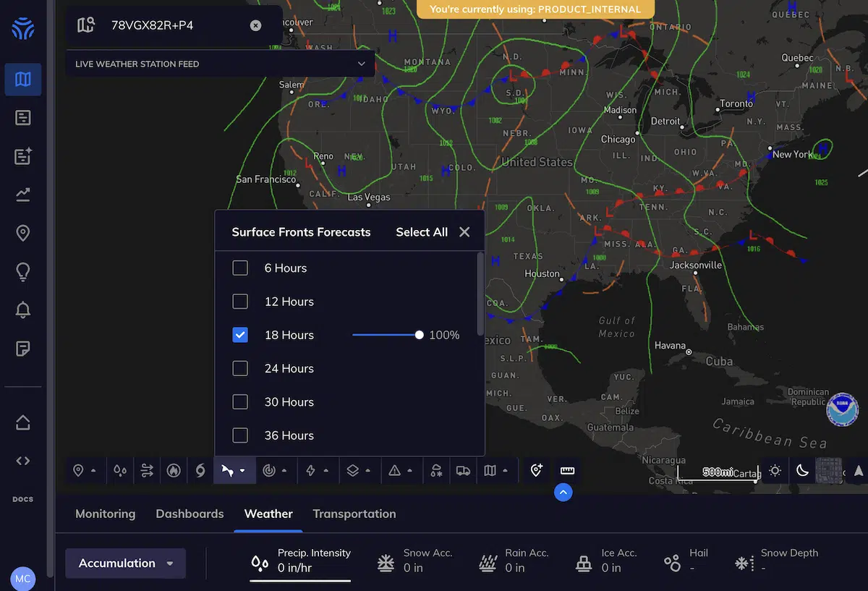Click the 78VGX82R+P4 location search field
The height and width of the screenshot is (591, 868).
(x=174, y=25)
